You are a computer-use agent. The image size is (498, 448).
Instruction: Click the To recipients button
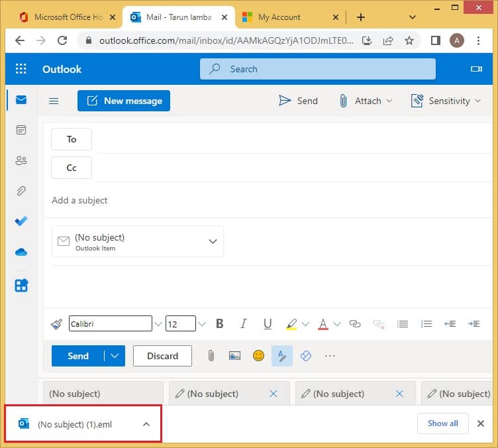pyautogui.click(x=72, y=139)
